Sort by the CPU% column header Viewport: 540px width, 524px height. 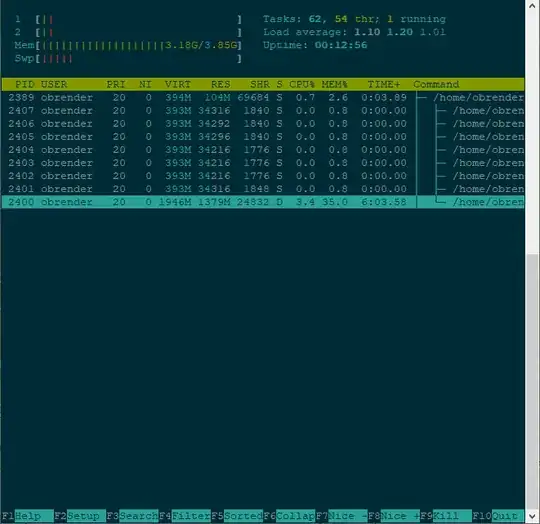point(302,84)
